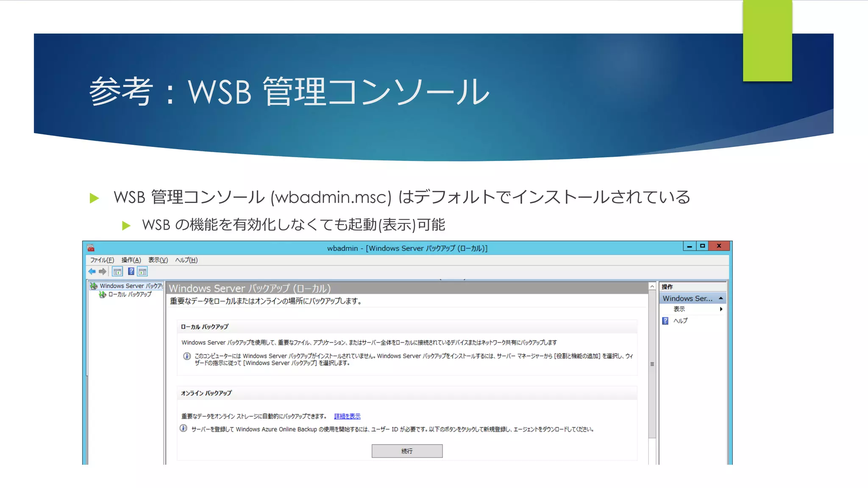Expand the 表示 submenu arrow in actions
The width and height of the screenshot is (868, 488).
click(x=721, y=309)
